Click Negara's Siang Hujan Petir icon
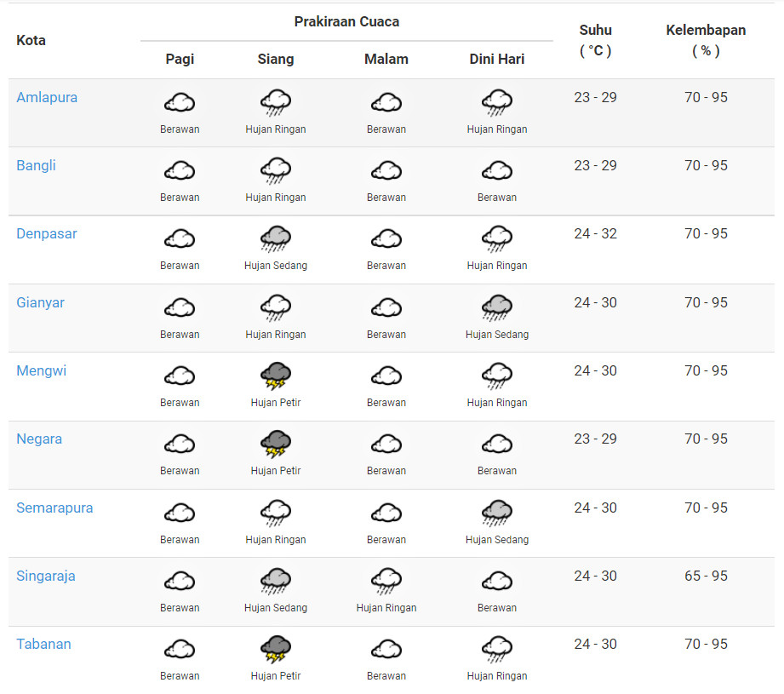 [276, 444]
